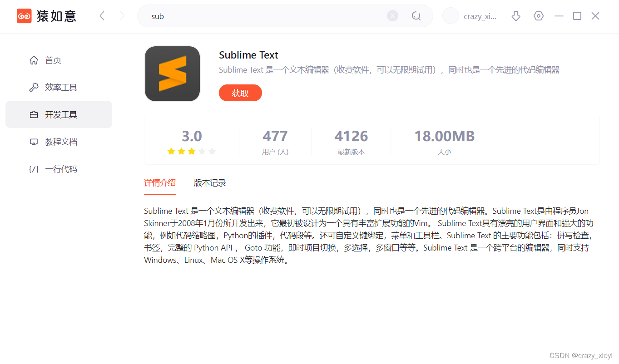Viewport: 619px width, 364px height.
Task: Click the 最新版本 label
Action: [351, 152]
